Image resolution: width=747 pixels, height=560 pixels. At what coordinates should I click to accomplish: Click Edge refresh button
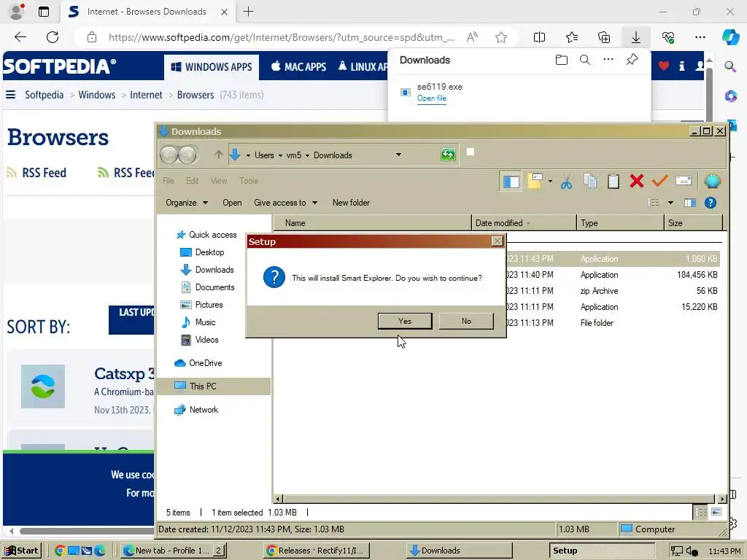coord(53,37)
